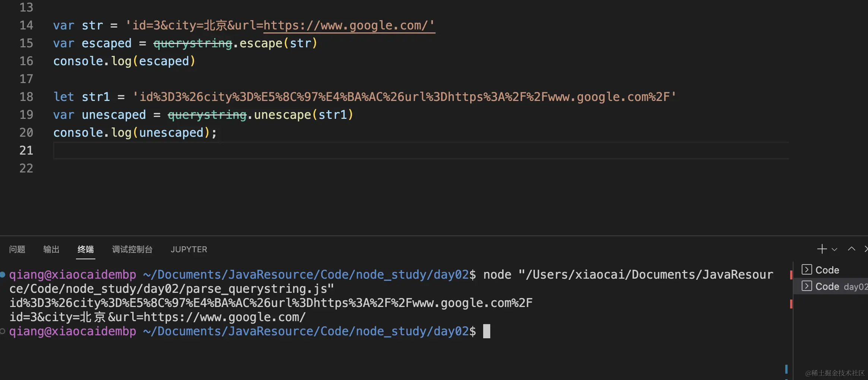This screenshot has width=868, height=380.
Task: Click the variable name unescaped on line 19
Action: [114, 115]
